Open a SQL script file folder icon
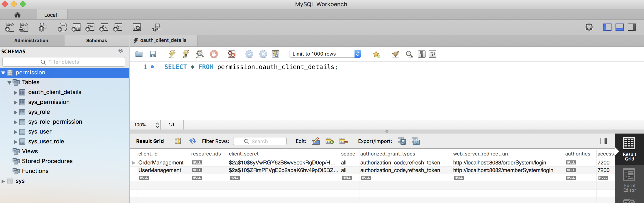Screen dimensions: 644x203 (x=139, y=54)
